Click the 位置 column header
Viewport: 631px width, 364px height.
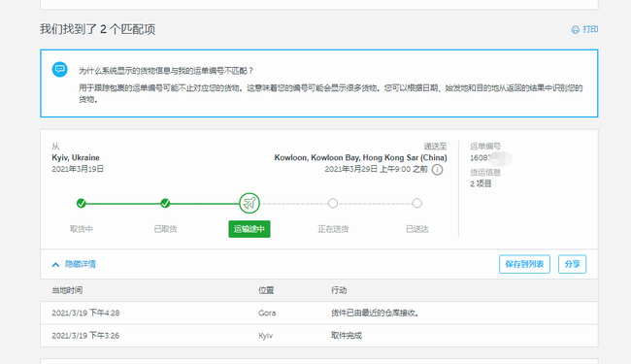(x=266, y=290)
